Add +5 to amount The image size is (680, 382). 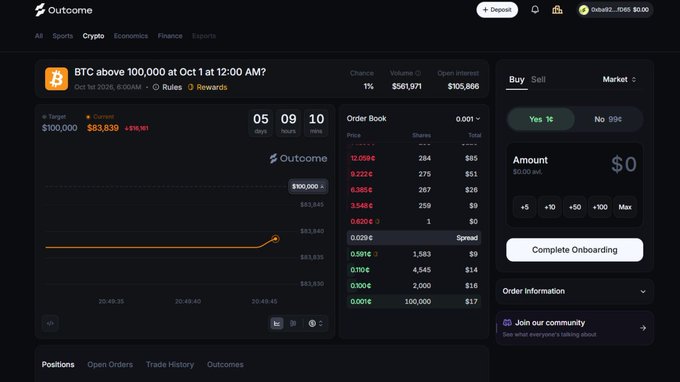[x=525, y=207]
